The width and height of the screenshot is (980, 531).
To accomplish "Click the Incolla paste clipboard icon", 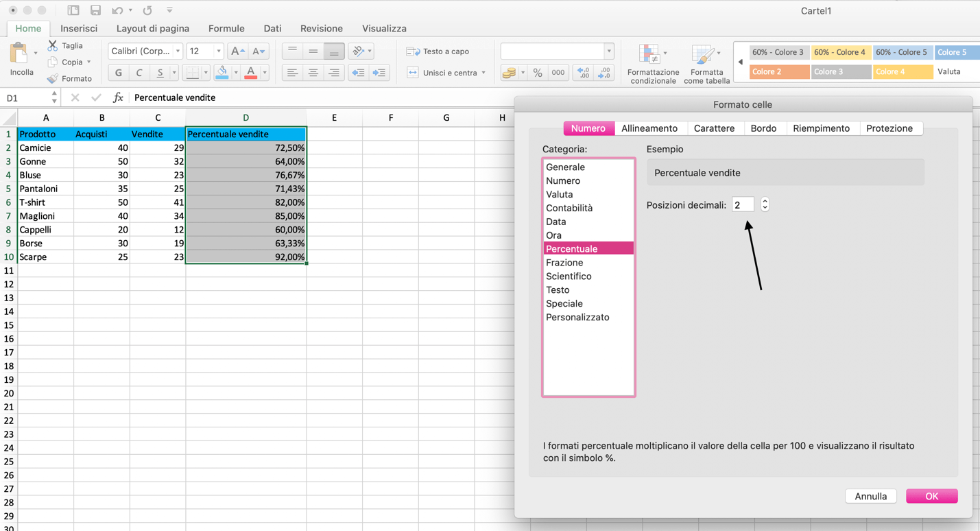I will [19, 54].
